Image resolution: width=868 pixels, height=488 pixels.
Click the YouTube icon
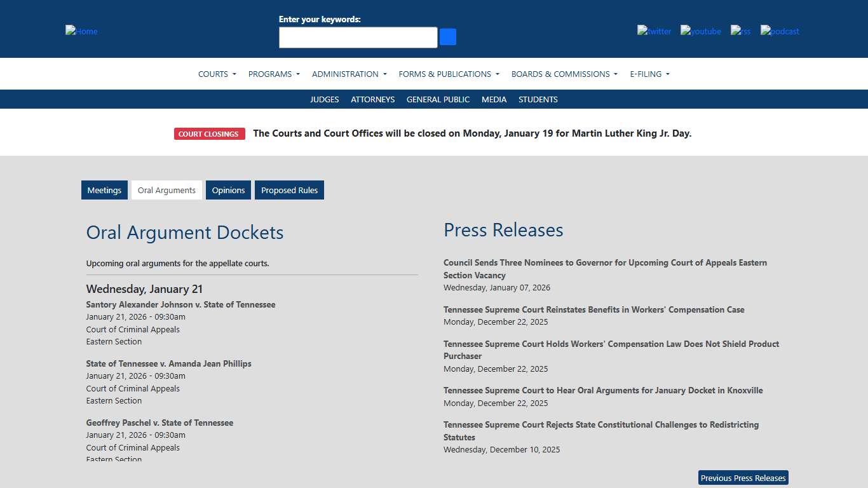700,30
